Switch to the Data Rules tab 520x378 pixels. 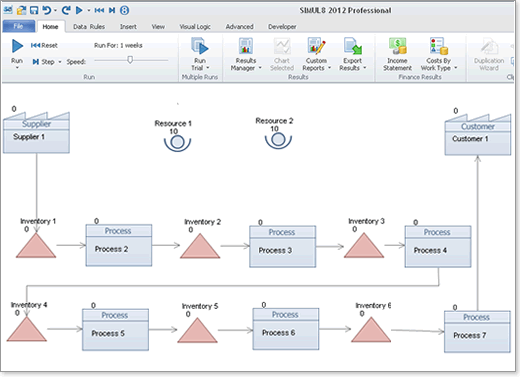click(89, 27)
